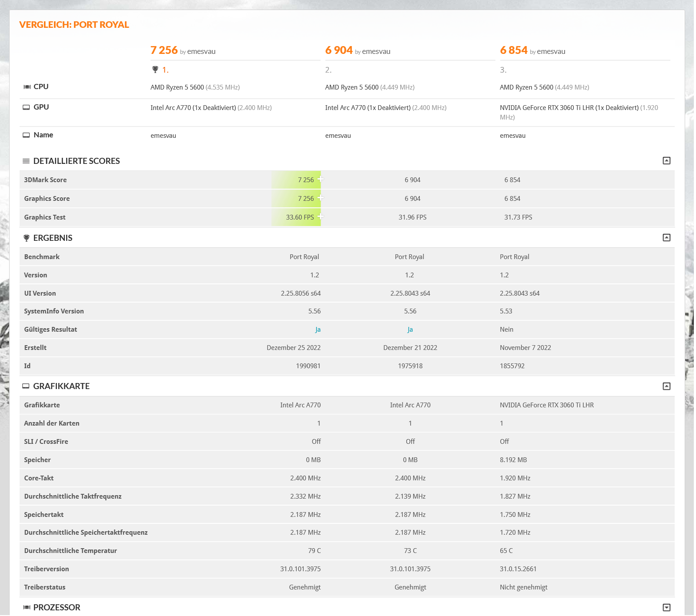Select the highlighted 33.60 FPS value

click(x=300, y=217)
